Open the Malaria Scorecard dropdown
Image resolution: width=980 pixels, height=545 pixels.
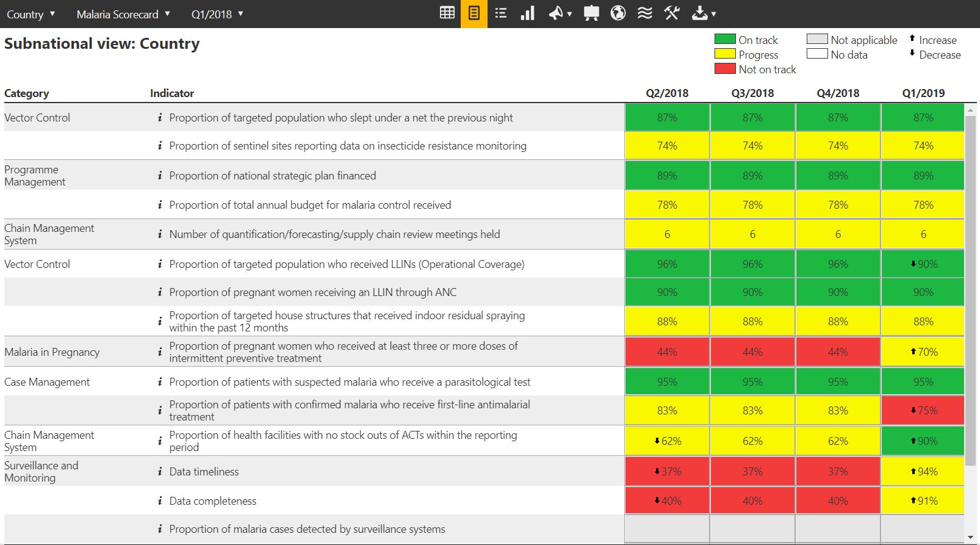coord(123,14)
